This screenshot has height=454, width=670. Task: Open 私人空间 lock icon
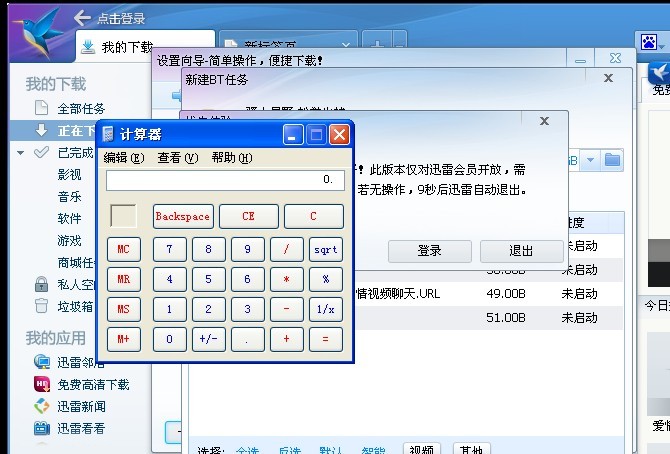point(41,284)
